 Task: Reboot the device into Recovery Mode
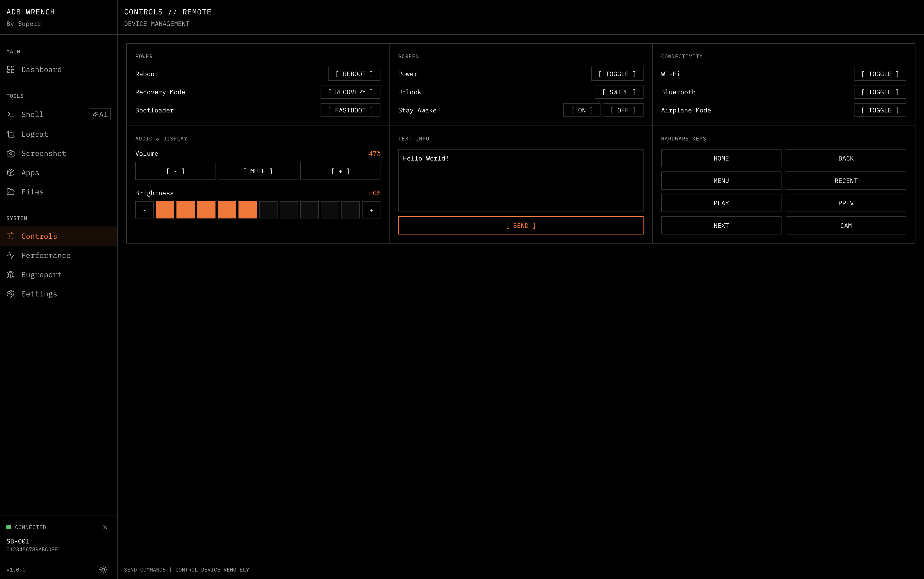click(350, 92)
